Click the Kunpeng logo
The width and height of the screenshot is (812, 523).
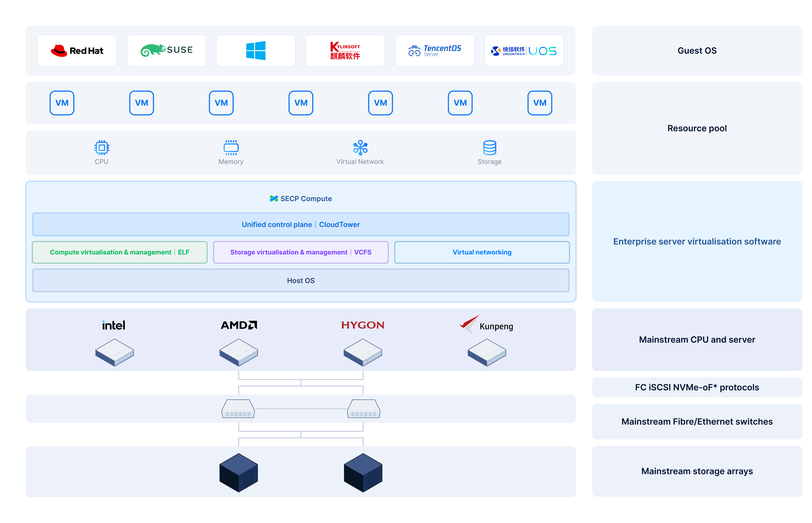pos(486,325)
